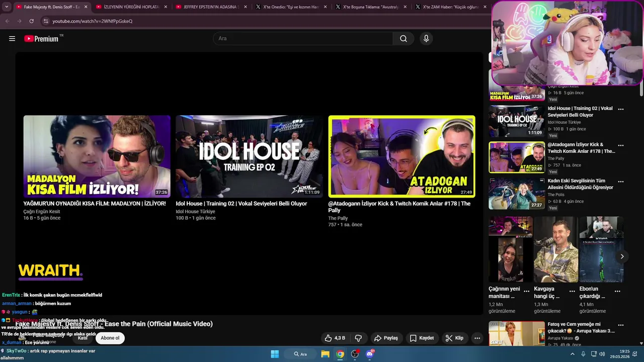Click the YouTube URL address bar
The width and height of the screenshot is (644, 362).
click(92, 21)
